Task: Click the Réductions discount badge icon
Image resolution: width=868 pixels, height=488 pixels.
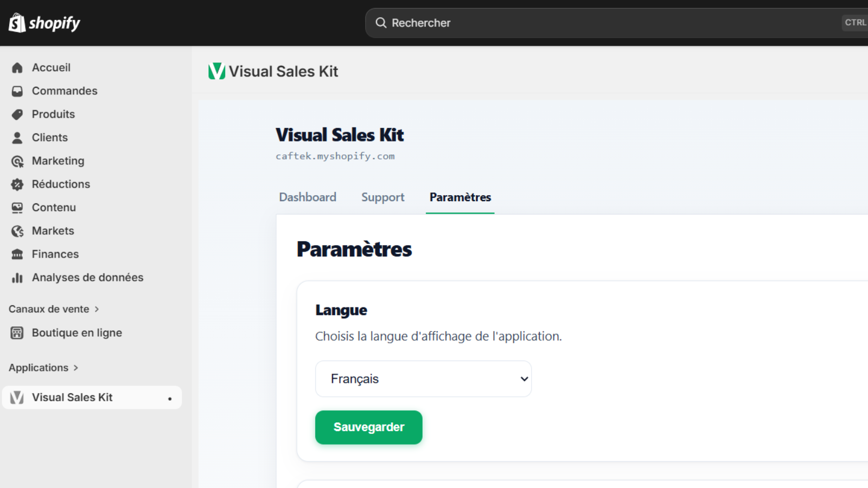Action: [17, 184]
